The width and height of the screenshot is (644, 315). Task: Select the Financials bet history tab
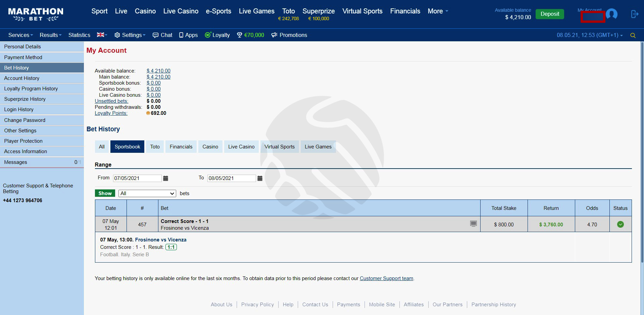pos(181,147)
